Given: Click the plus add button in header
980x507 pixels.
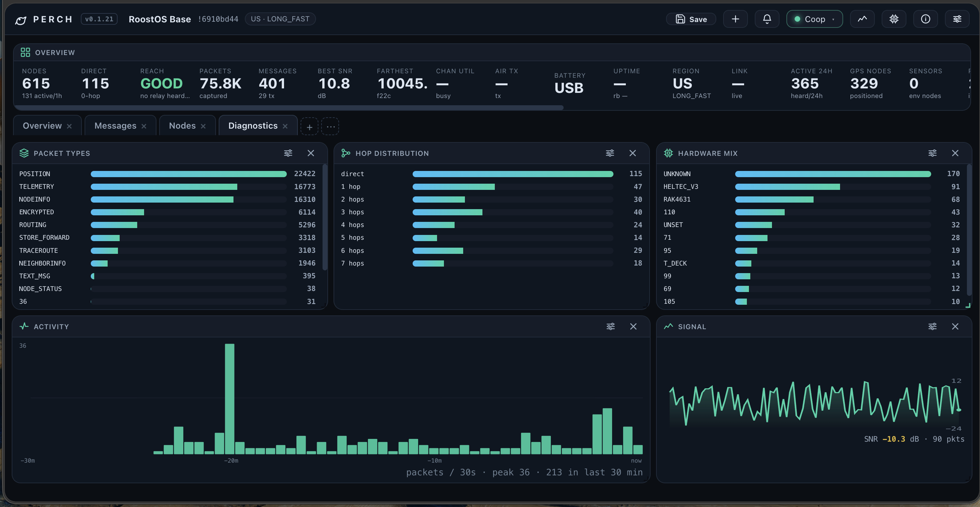Looking at the screenshot, I should coord(736,19).
